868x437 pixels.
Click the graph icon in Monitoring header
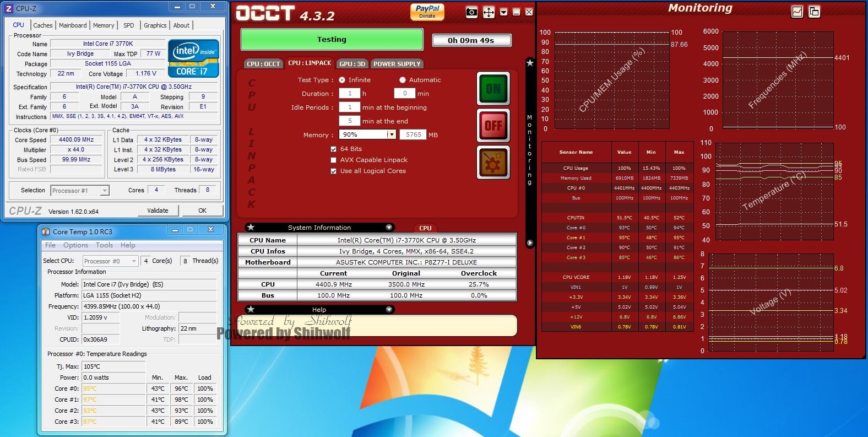coord(797,12)
